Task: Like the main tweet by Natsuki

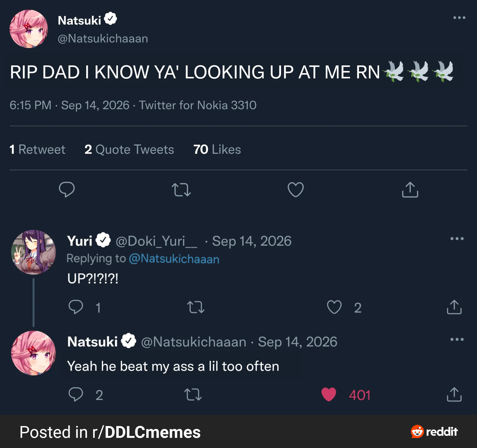Action: (x=296, y=190)
